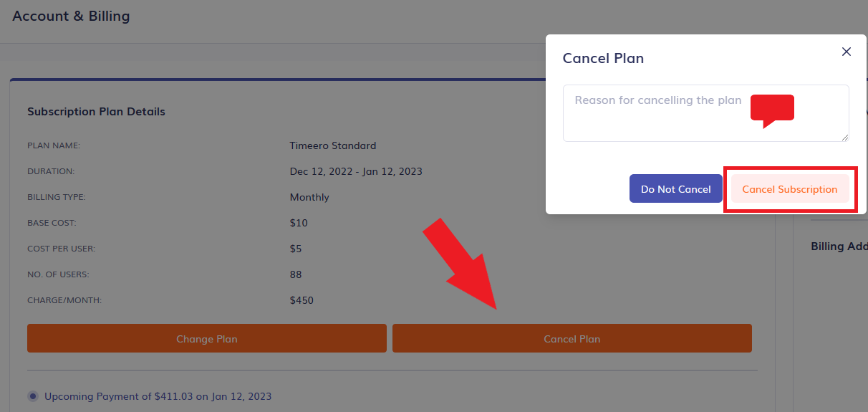This screenshot has height=412, width=868.
Task: Confirm with Cancel Subscription button
Action: [790, 189]
